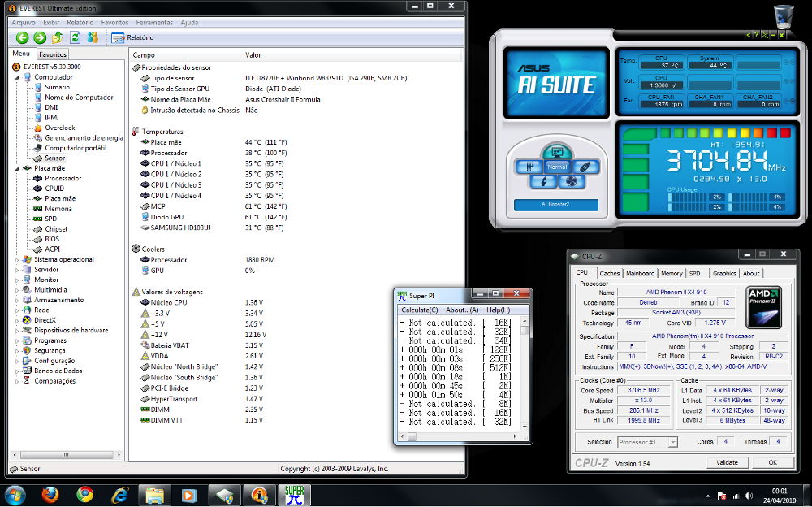Open Recycle Bin on desktop
The height and width of the screenshot is (507, 812).
783,16
